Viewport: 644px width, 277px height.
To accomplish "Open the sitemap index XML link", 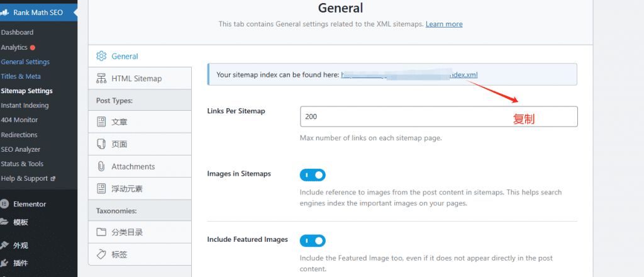I will click(409, 74).
